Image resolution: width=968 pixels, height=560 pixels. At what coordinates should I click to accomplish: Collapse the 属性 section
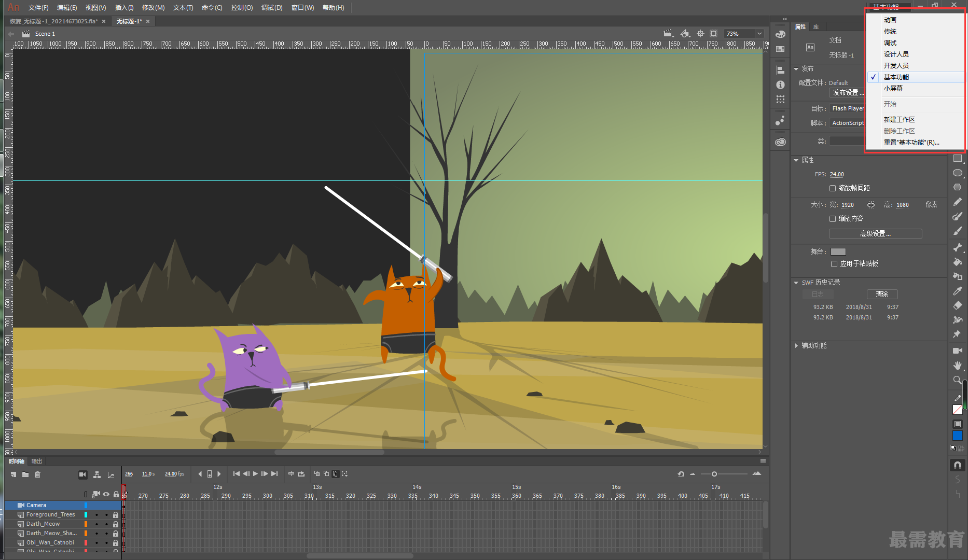tap(796, 160)
